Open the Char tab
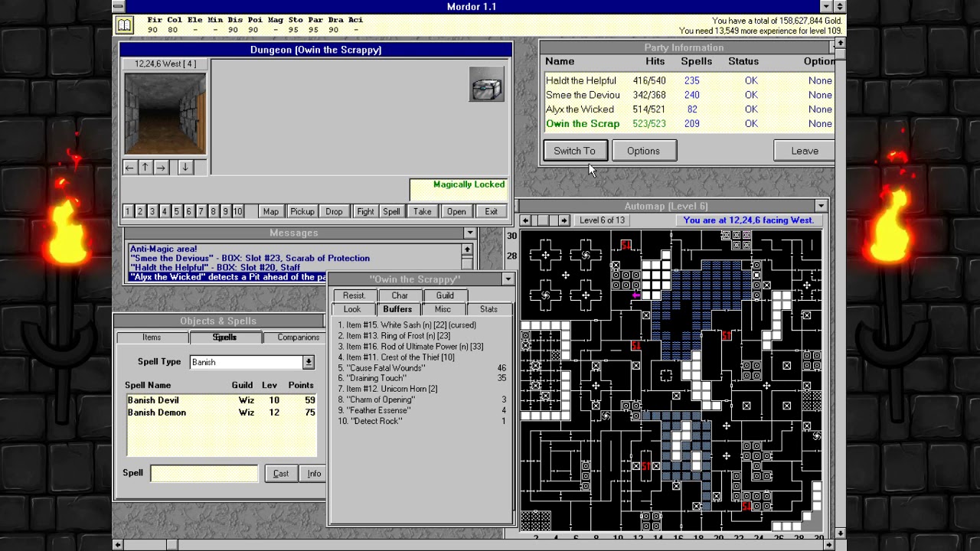 (x=400, y=295)
